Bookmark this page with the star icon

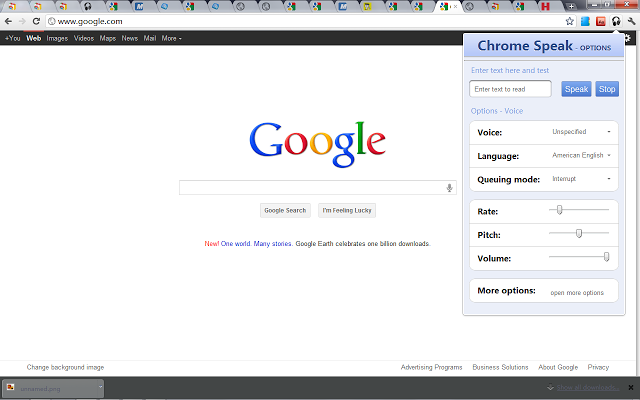pos(569,21)
